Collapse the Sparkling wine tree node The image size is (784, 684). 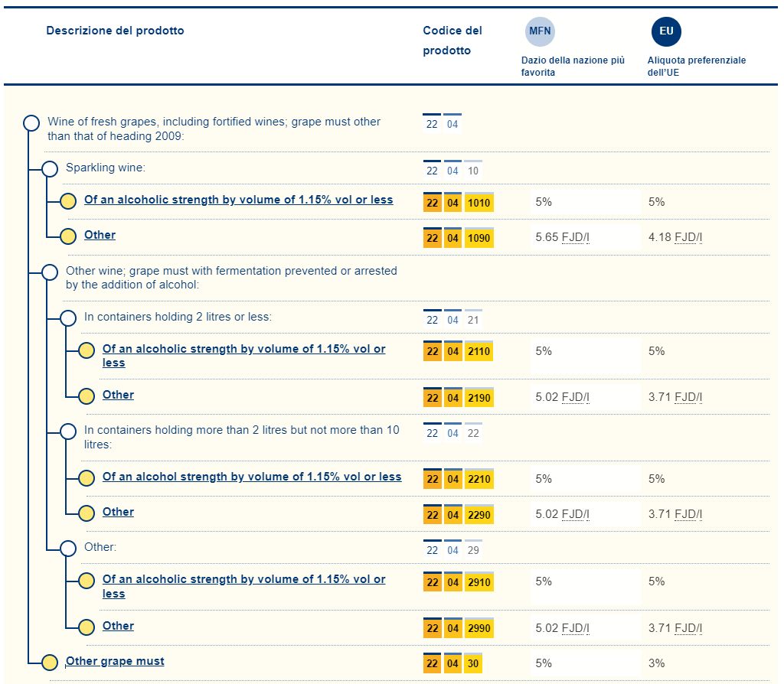[x=50, y=168]
